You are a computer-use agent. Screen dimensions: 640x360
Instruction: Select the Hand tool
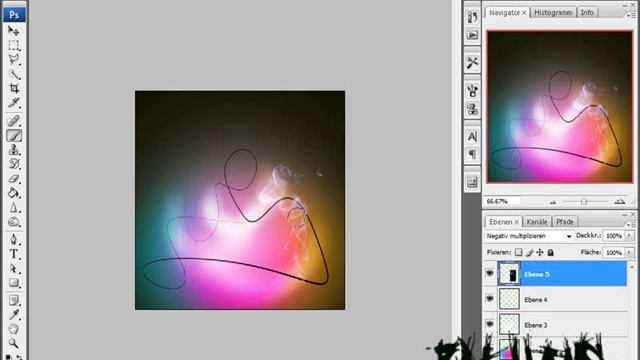14,329
